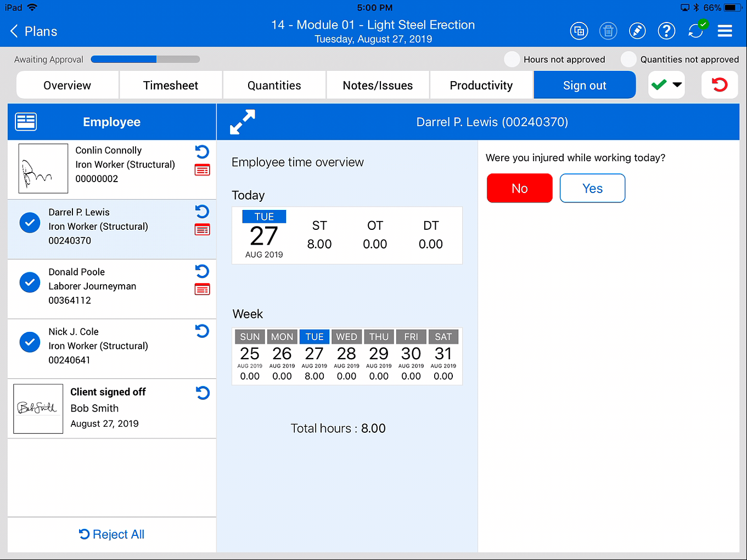Open the Quantities tab
Viewport: 747px width, 560px height.
click(x=274, y=85)
